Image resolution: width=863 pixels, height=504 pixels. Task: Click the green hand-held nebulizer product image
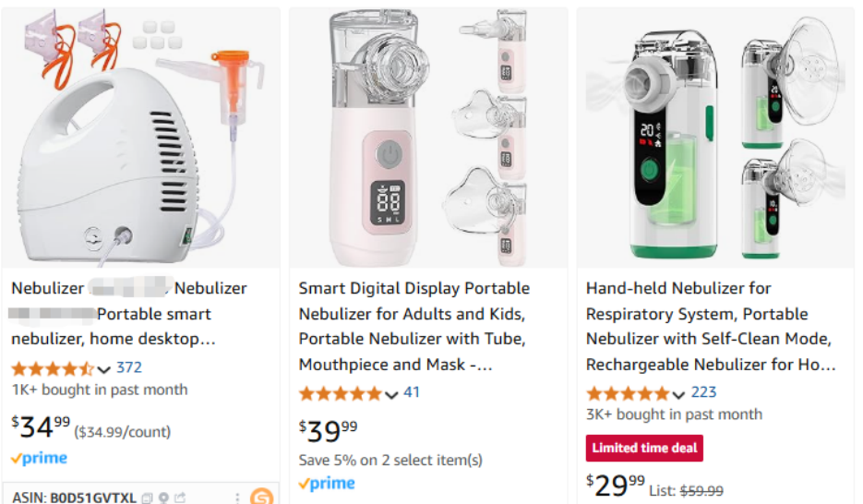pyautogui.click(x=715, y=138)
